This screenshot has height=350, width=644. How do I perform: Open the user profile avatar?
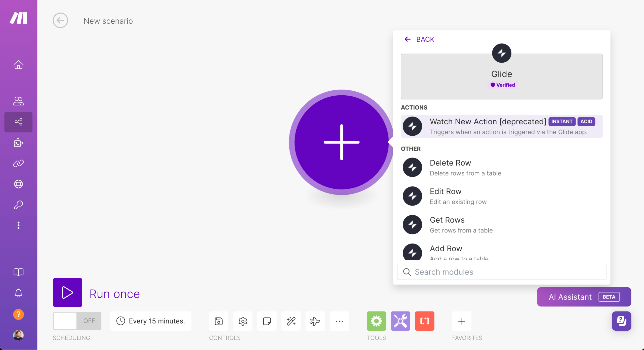(18, 335)
